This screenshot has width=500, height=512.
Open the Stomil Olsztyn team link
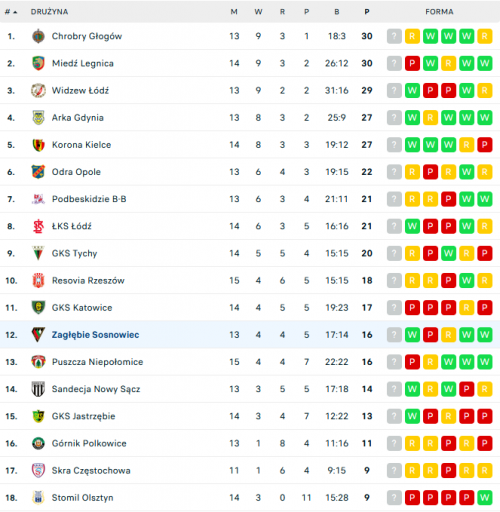[82, 498]
